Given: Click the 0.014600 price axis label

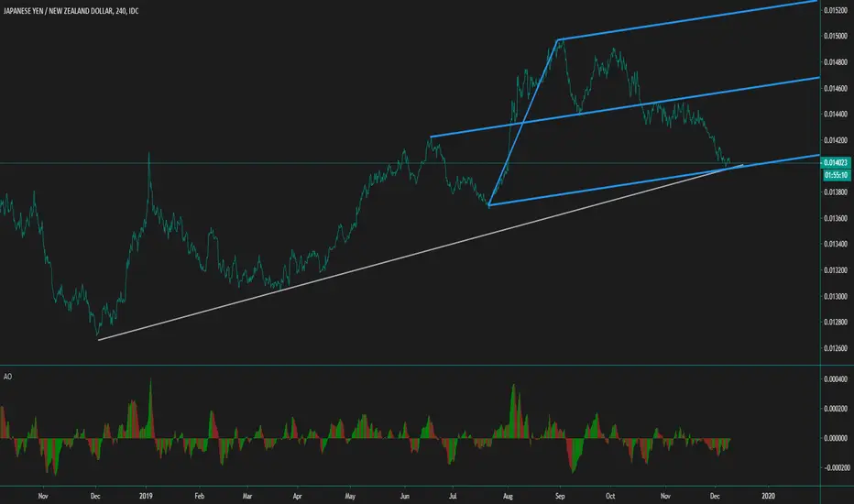Looking at the screenshot, I should coord(836,88).
